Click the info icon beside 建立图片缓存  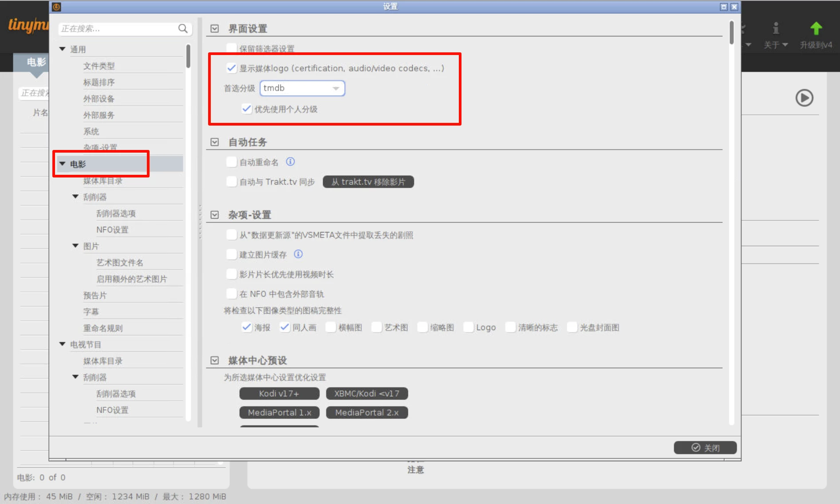298,254
